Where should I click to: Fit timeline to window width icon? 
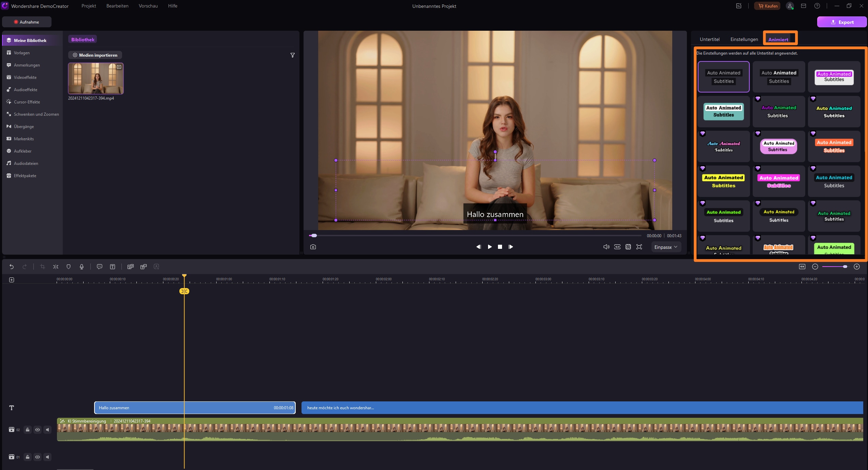click(802, 267)
